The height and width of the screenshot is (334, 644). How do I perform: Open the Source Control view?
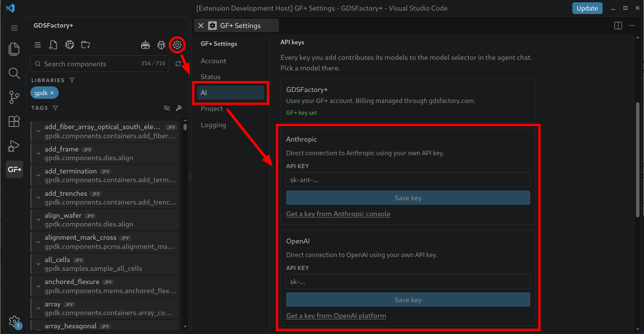click(x=14, y=97)
